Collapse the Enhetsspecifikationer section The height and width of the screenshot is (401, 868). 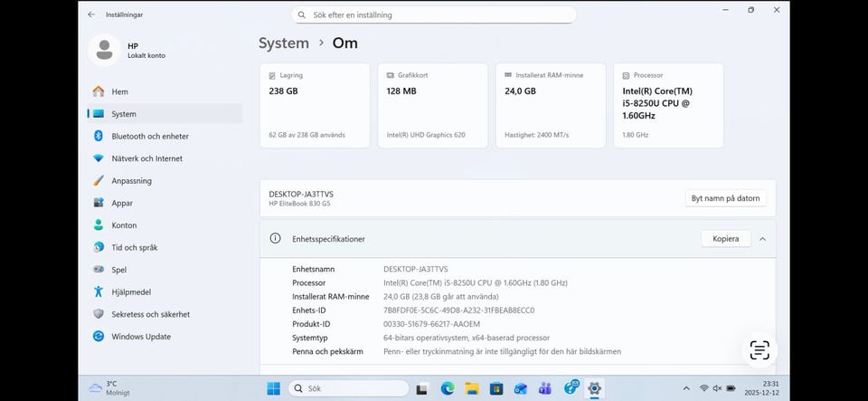coord(762,239)
